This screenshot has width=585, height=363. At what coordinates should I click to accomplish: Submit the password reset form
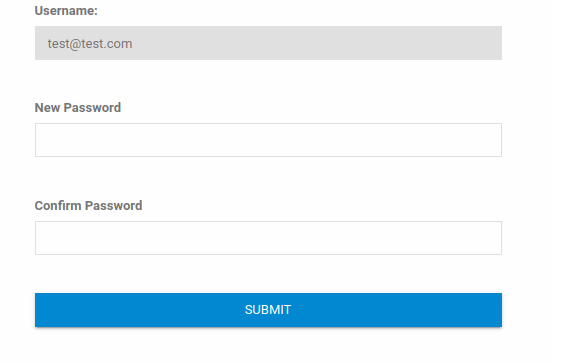(x=268, y=310)
